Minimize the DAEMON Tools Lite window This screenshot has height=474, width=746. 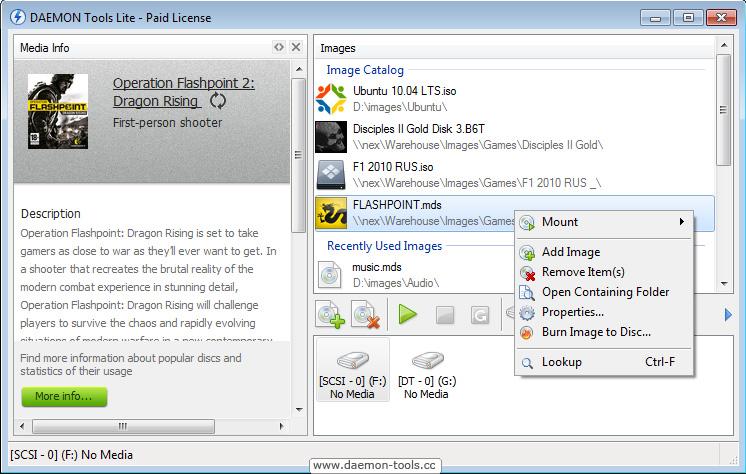[x=655, y=18]
